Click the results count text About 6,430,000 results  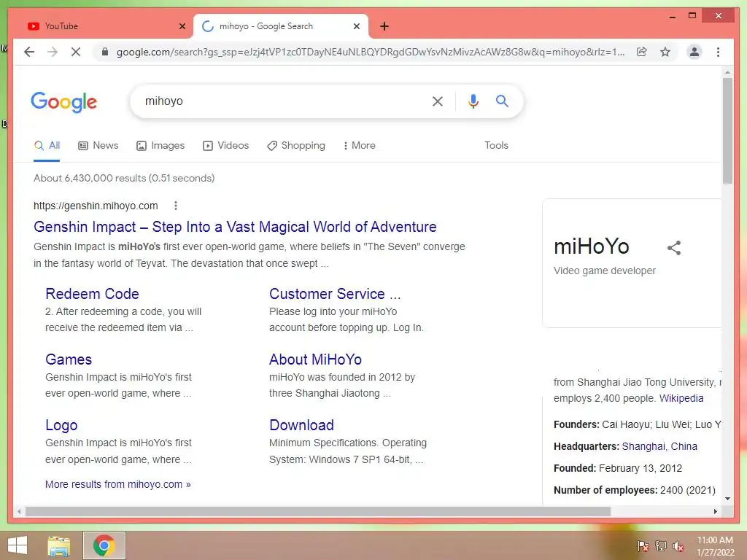[x=124, y=178]
